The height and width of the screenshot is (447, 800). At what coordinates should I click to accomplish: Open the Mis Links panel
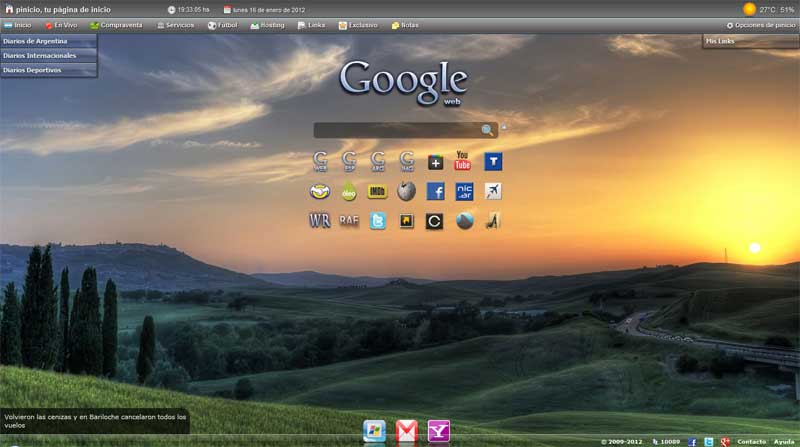[x=750, y=42]
